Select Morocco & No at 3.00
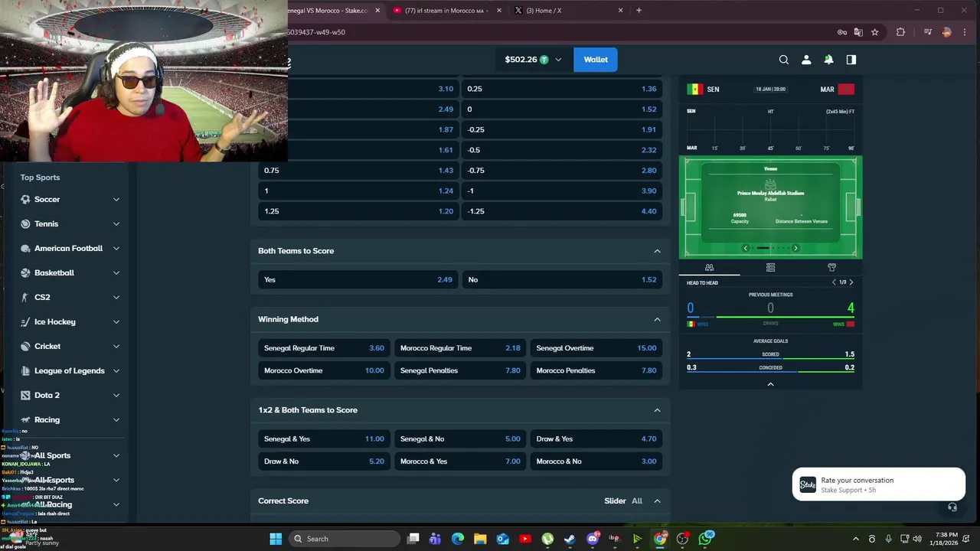 596,461
